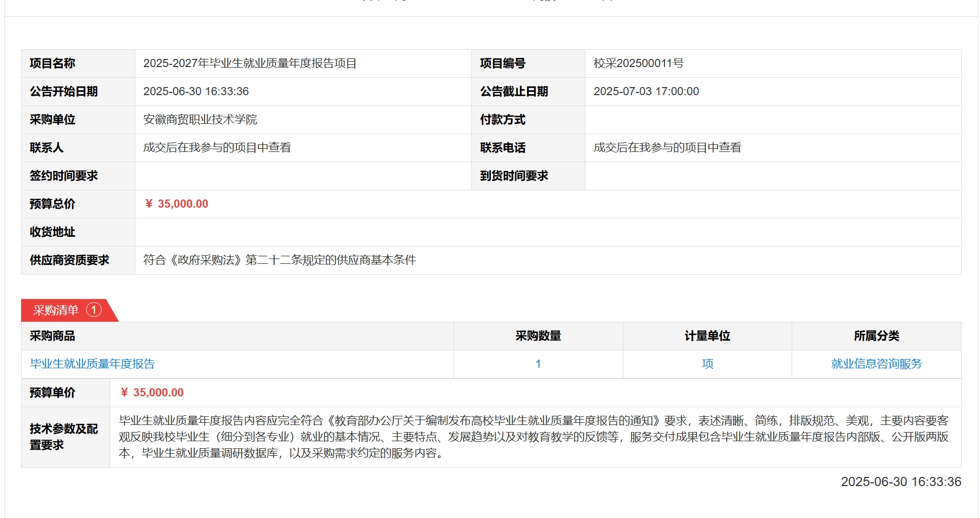Open the 就业信息咨询服务 category link
980x518 pixels.
(876, 364)
